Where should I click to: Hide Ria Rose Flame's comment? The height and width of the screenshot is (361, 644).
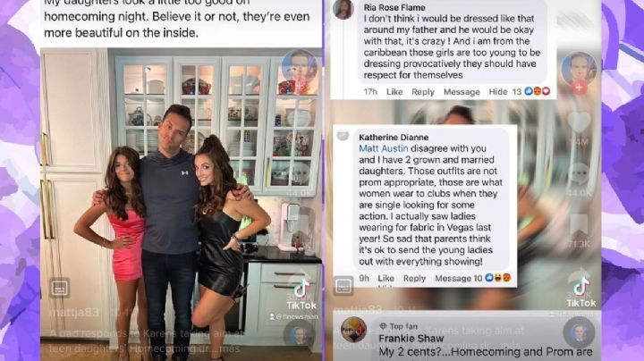click(498, 92)
